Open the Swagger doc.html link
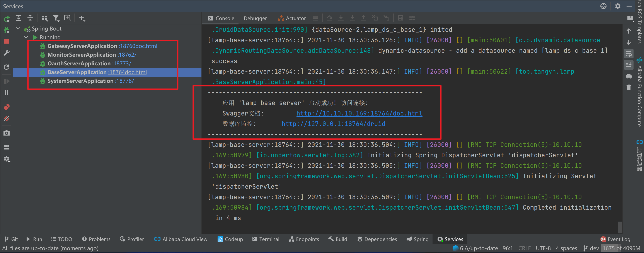 [x=359, y=114]
